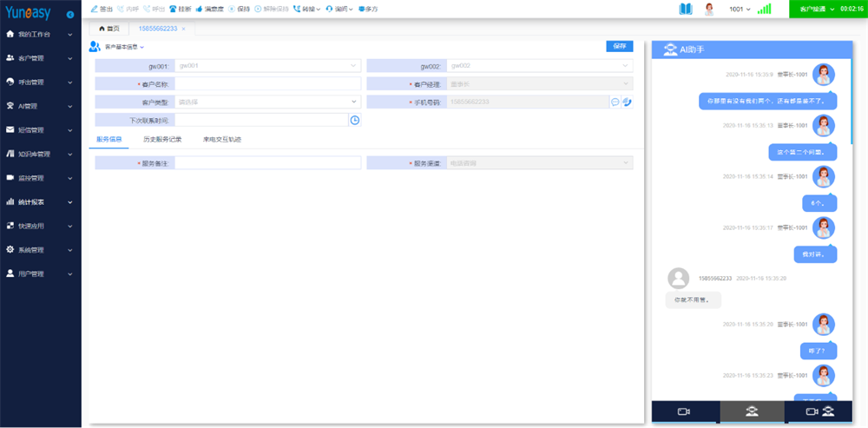Click the camera icon beside 监控管理
This screenshot has width=868, height=428.
click(10, 178)
